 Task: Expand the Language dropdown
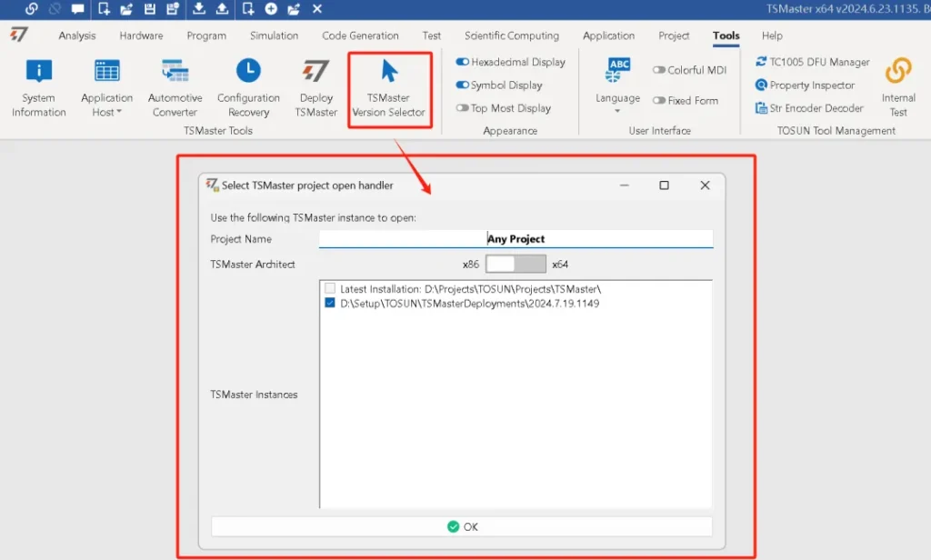click(617, 104)
